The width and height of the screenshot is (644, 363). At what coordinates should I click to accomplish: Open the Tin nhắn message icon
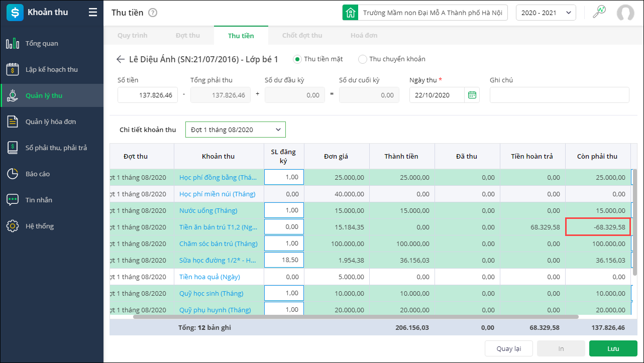[13, 200]
